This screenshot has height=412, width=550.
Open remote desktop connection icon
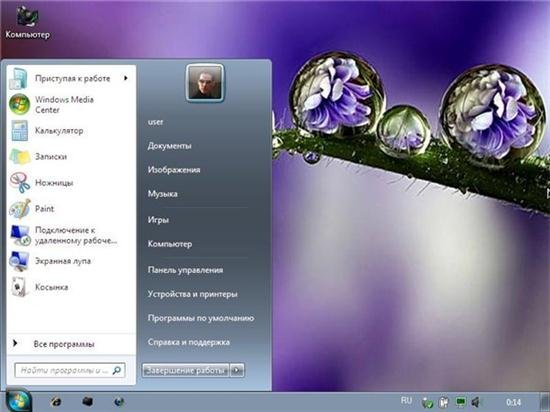tap(20, 235)
